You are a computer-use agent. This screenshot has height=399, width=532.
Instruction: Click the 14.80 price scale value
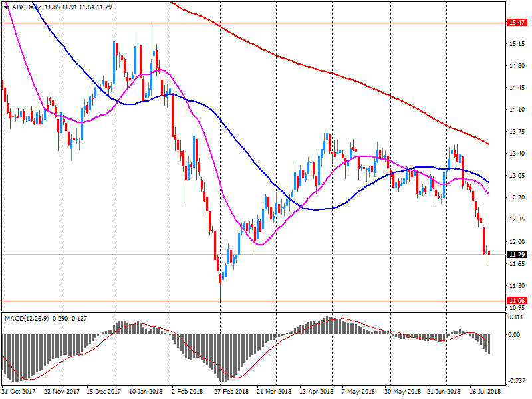(517, 65)
